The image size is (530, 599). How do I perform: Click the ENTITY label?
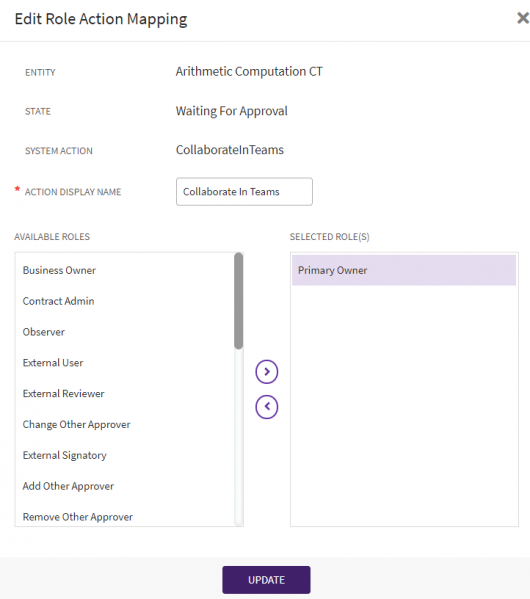pos(40,72)
